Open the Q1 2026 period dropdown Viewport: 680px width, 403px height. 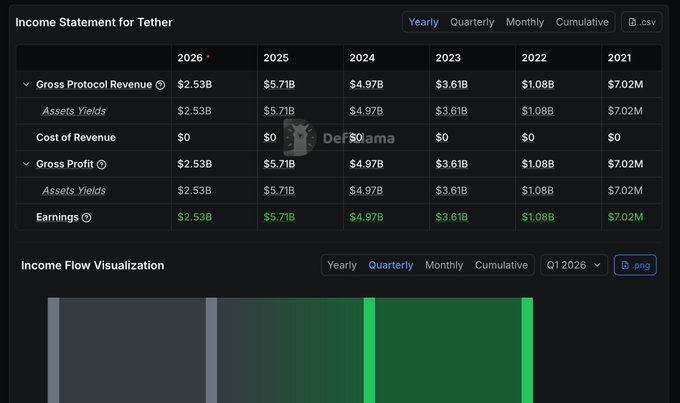pos(573,265)
